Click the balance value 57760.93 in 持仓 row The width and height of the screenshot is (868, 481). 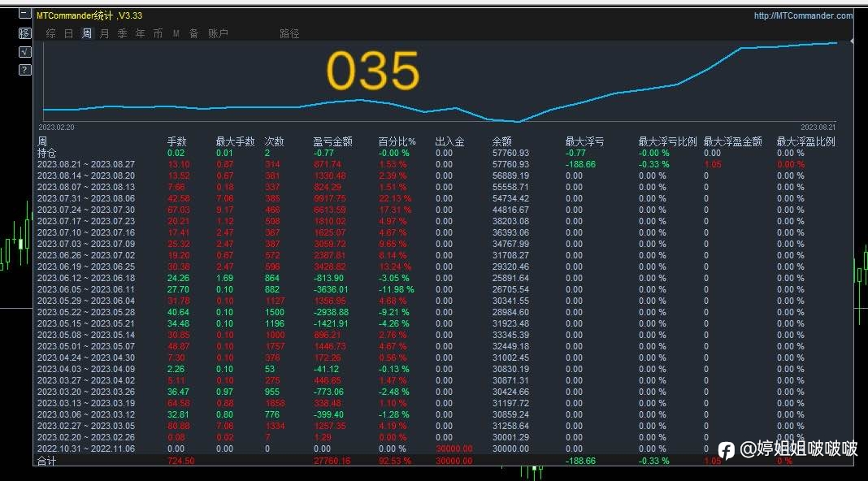510,154
